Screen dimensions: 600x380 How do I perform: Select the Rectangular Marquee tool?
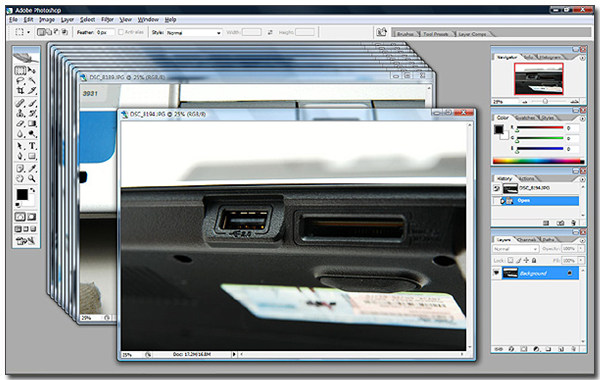(20, 70)
